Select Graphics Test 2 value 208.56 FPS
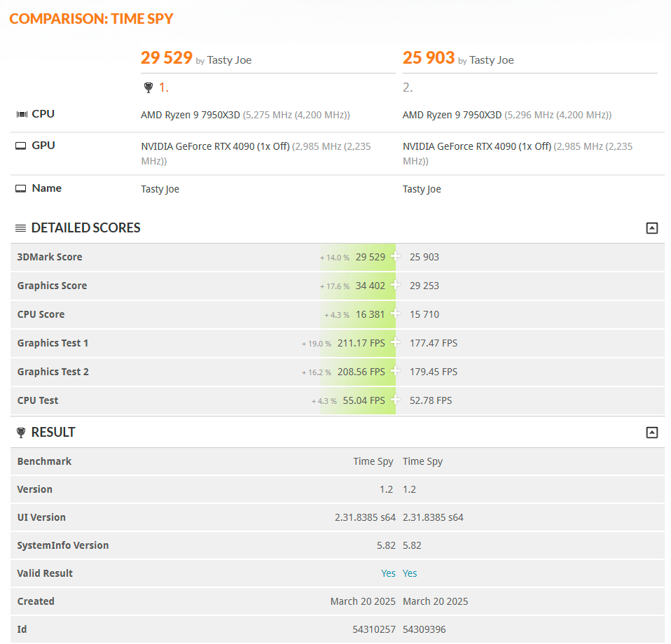 [x=361, y=372]
